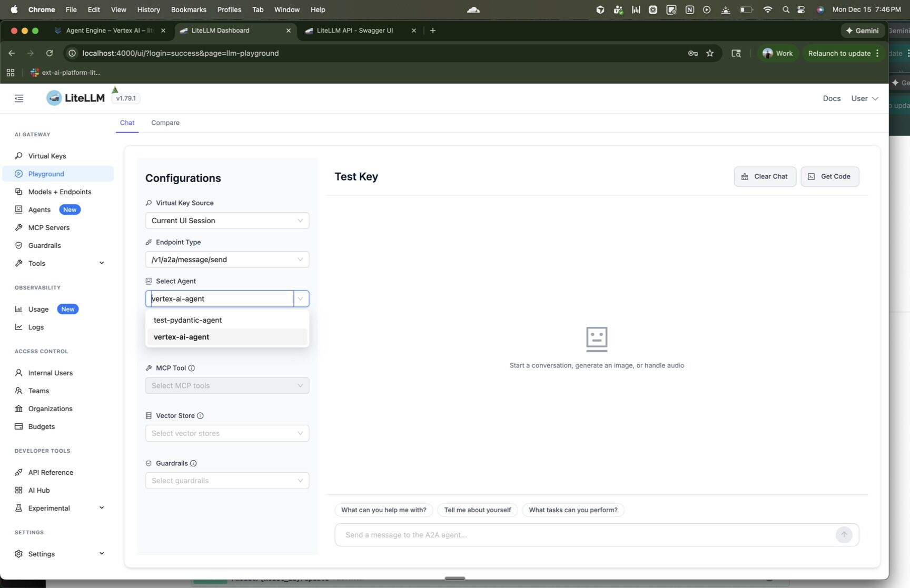Open a new Chrome tab
The image size is (910, 588).
click(x=433, y=31)
